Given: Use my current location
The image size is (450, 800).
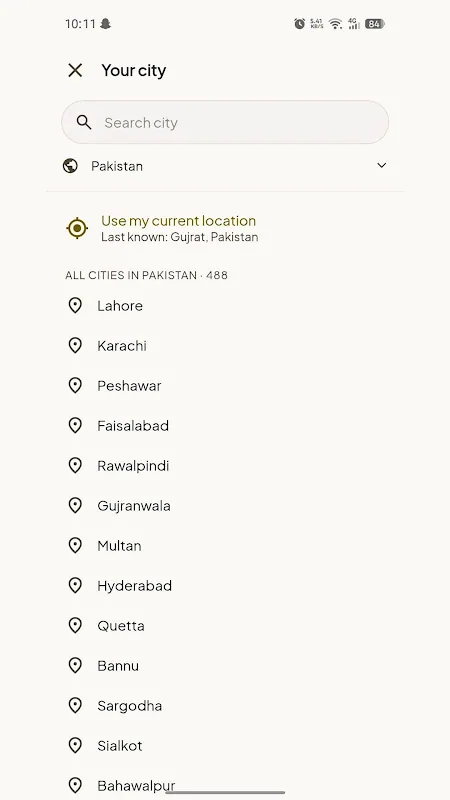Looking at the screenshot, I should (225, 228).
